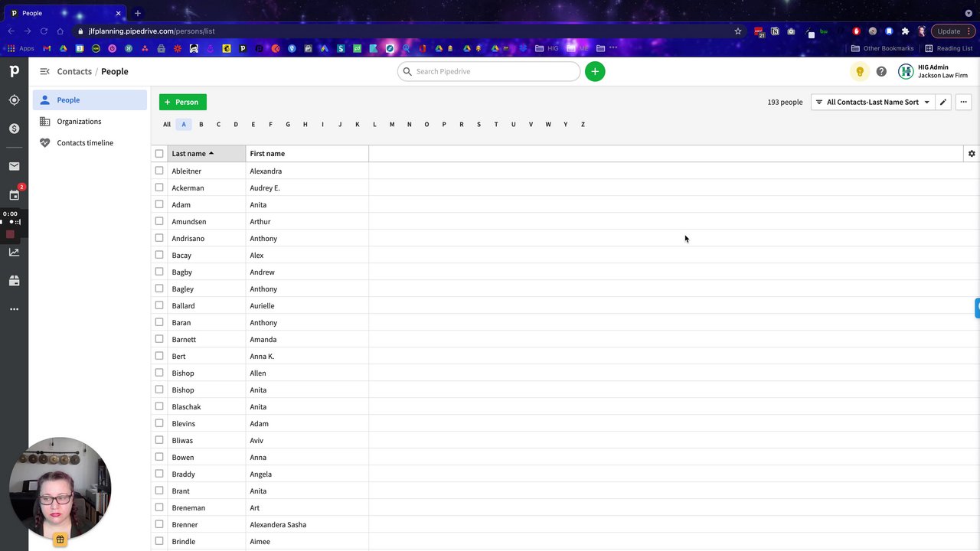Open All Contacts-Last Name Sort filter dropdown
The height and width of the screenshot is (551, 980).
(873, 102)
